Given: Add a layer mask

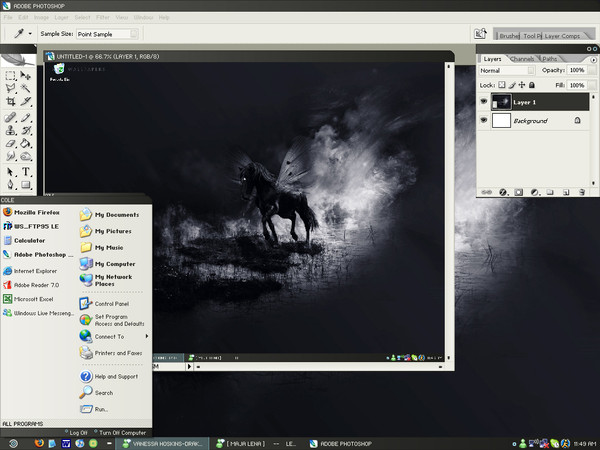Looking at the screenshot, I should click(518, 192).
